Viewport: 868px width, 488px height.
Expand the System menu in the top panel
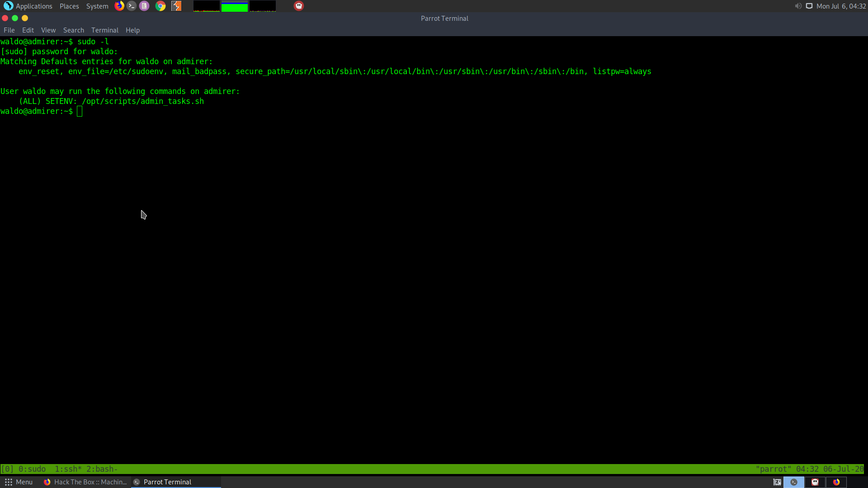coord(97,6)
